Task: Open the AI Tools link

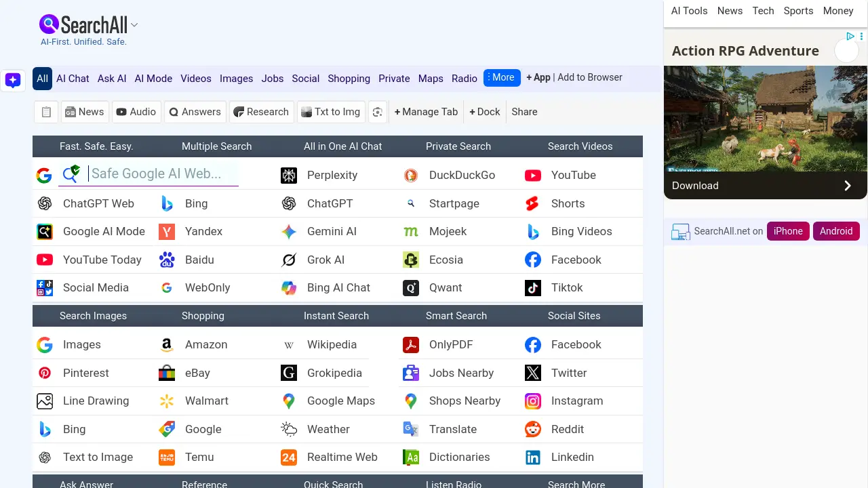Action: click(689, 11)
